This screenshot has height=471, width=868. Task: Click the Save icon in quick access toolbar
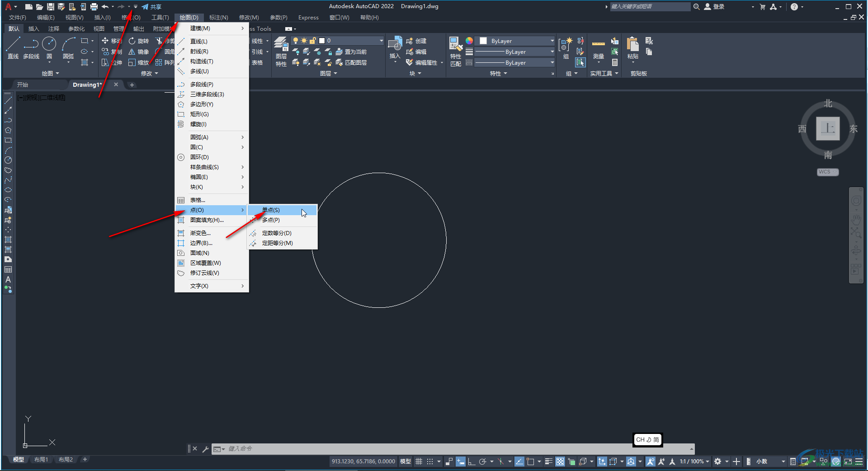(51, 7)
